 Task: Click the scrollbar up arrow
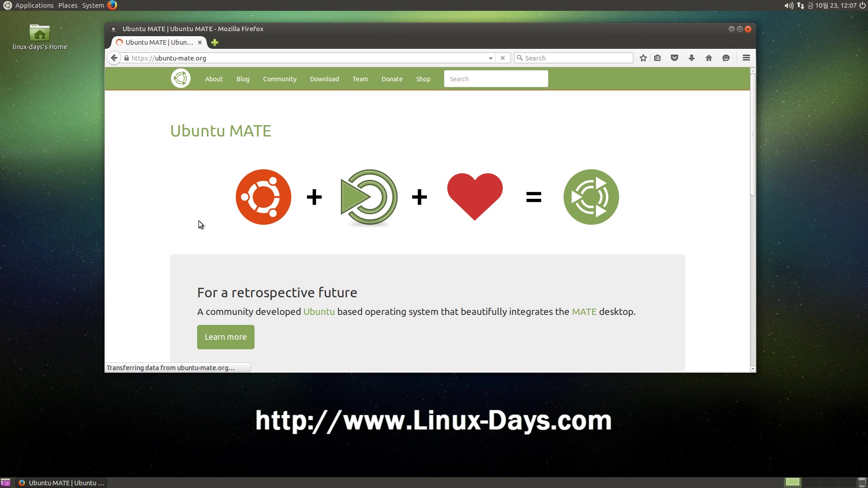pyautogui.click(x=753, y=70)
